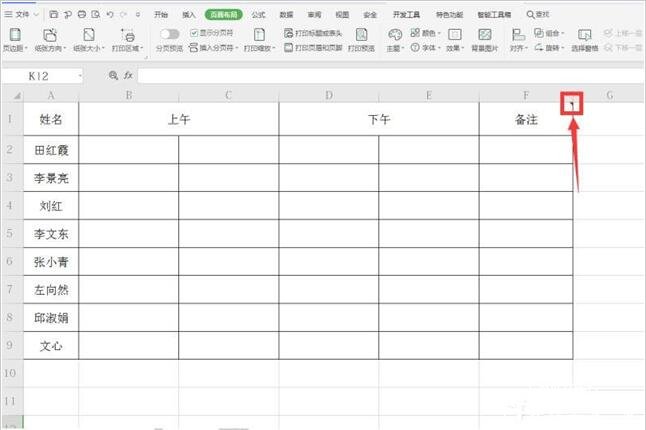Click the 背景图片 background picture icon

pos(484,35)
